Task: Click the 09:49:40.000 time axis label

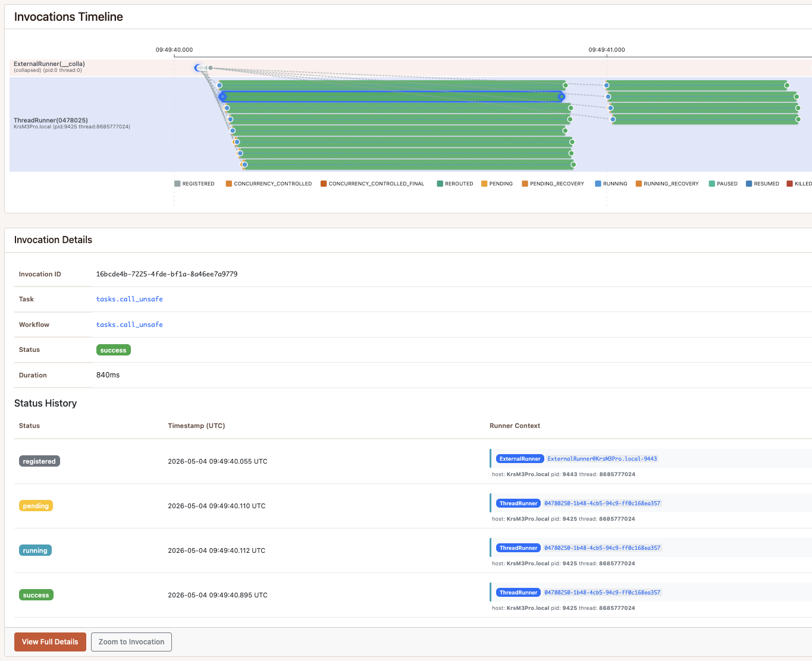Action: (174, 50)
